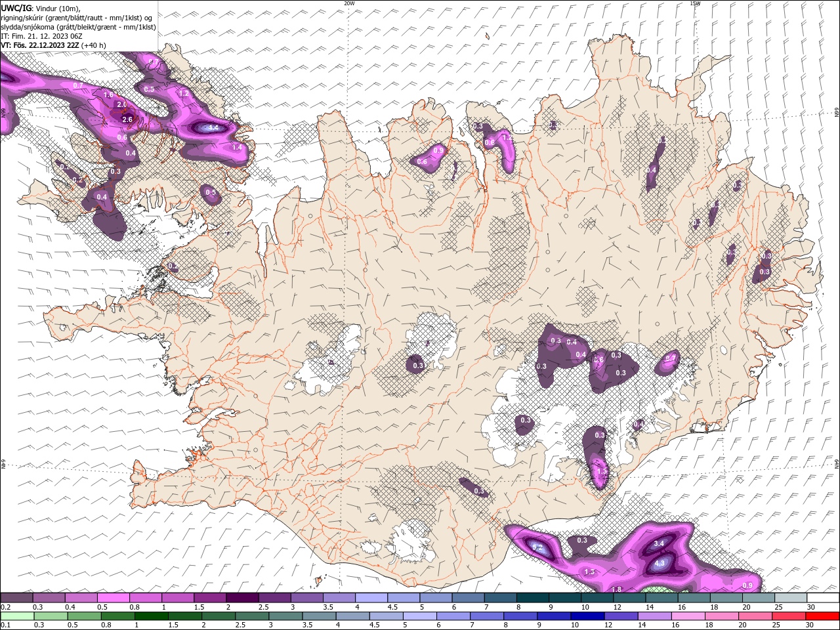Select the red 30 swatch in the bottom legend row

823,616
